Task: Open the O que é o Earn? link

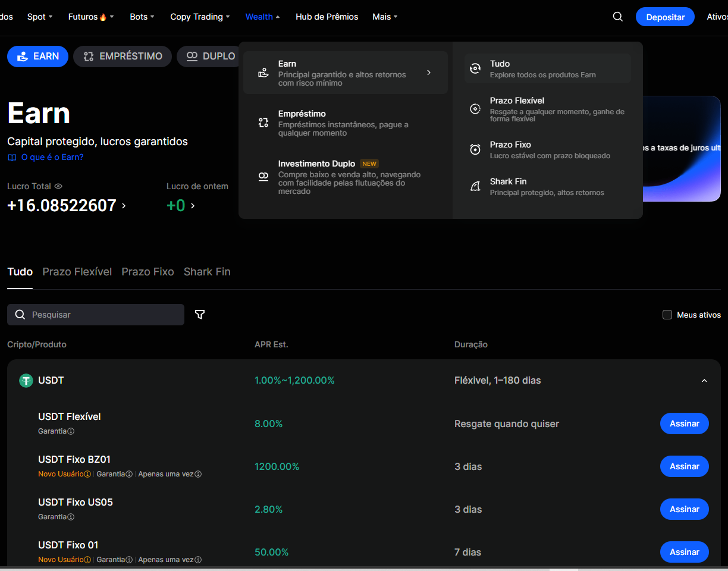Action: 52,158
